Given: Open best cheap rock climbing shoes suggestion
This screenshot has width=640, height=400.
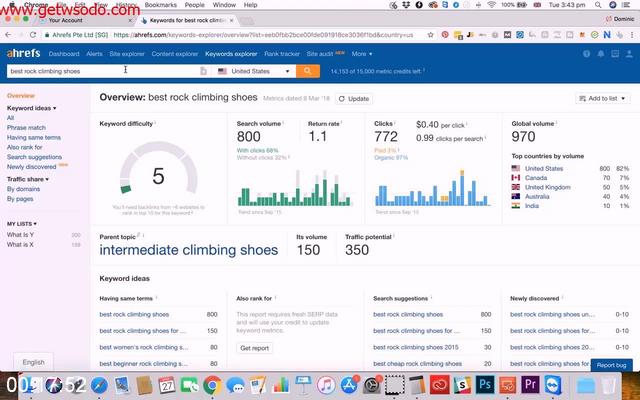Looking at the screenshot, I should coord(417,363).
